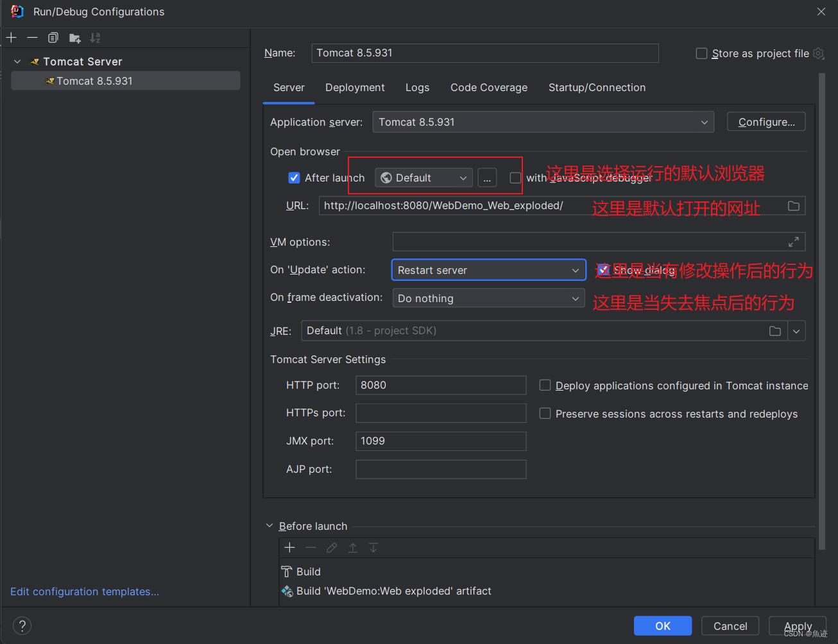Click the Apply button
The width and height of the screenshot is (838, 644).
[798, 626]
